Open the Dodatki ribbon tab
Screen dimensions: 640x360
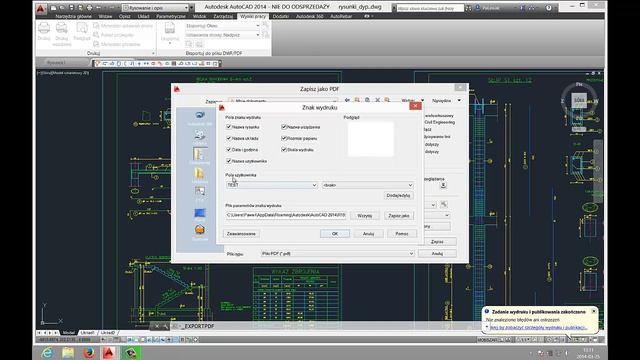pos(281,16)
